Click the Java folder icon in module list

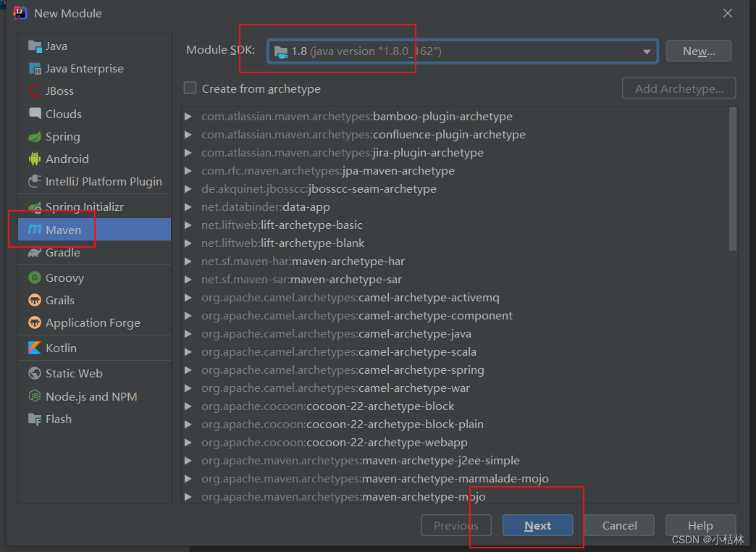(x=35, y=46)
